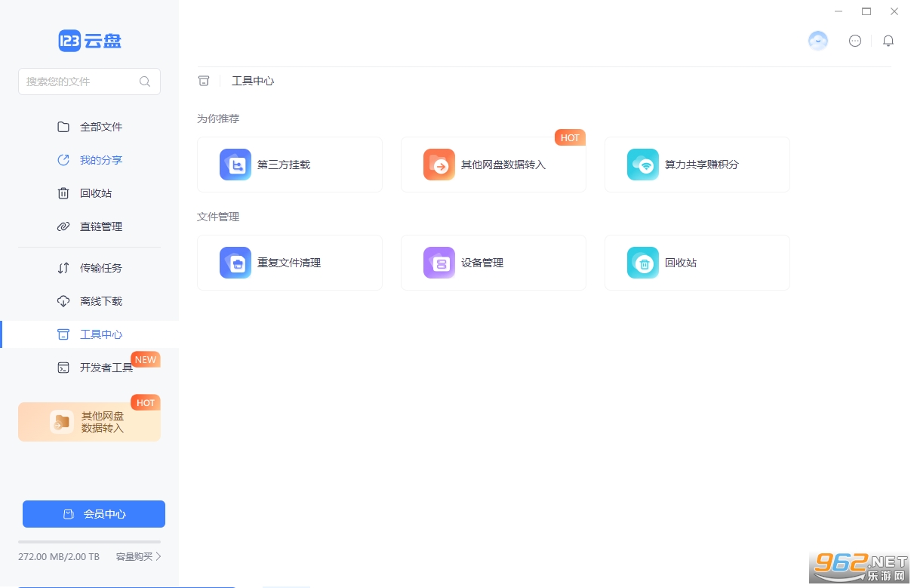Click the sidebar 工具中心 box icon
This screenshot has height=588, width=914.
click(63, 334)
